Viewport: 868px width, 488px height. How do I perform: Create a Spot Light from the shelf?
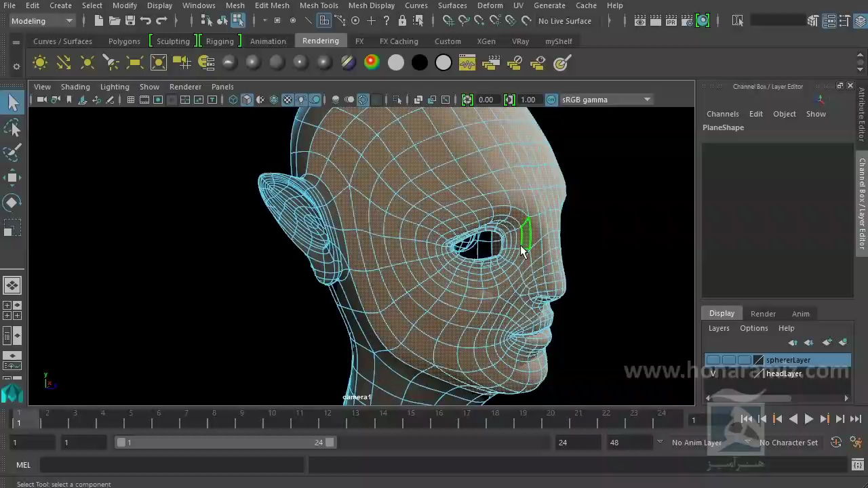click(x=111, y=63)
